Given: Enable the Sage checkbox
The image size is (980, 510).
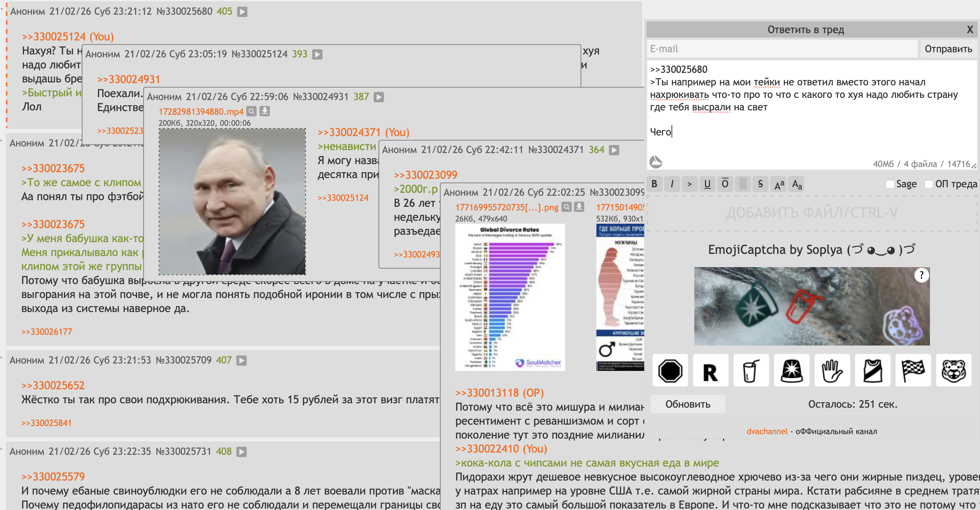Looking at the screenshot, I should (x=889, y=184).
